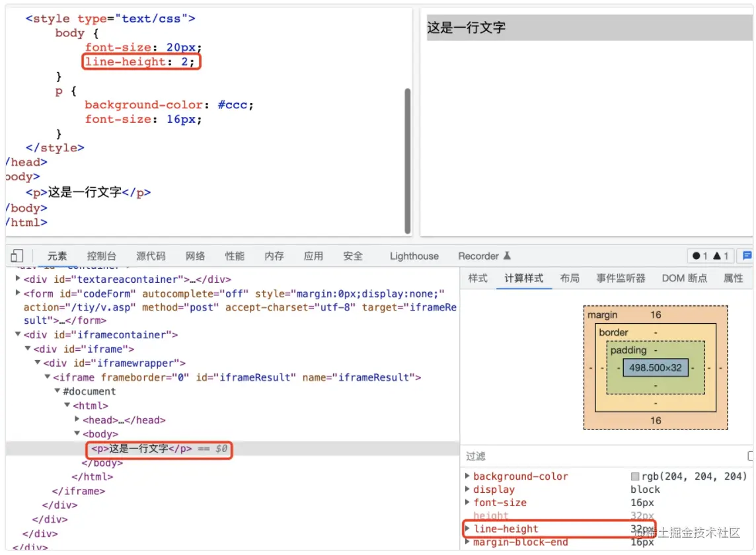This screenshot has width=756, height=555.
Task: Select the 内存 tab
Action: point(274,256)
